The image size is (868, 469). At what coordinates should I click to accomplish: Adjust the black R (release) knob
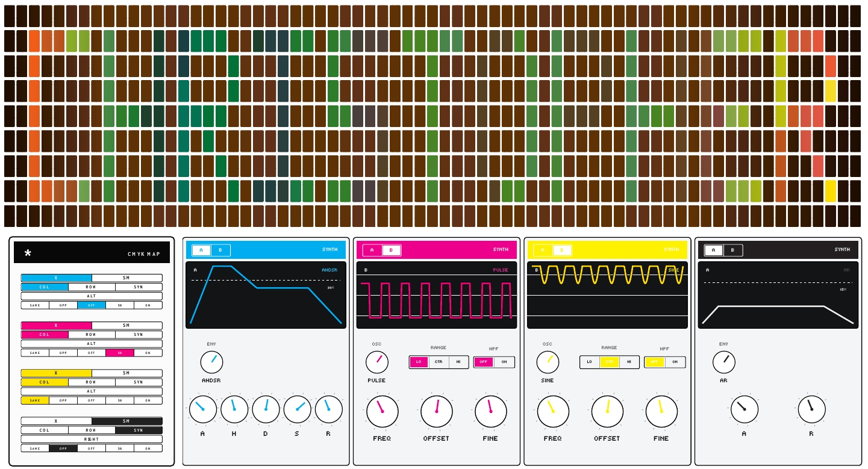[811, 409]
